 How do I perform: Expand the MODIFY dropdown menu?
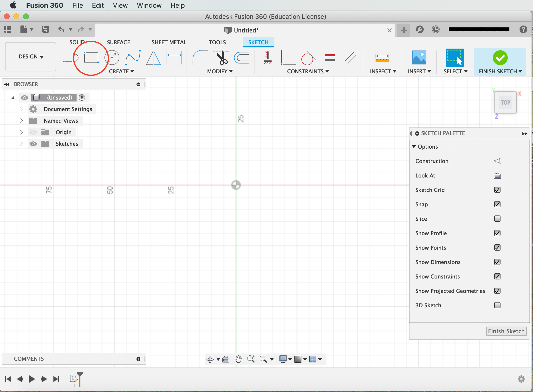(x=220, y=71)
